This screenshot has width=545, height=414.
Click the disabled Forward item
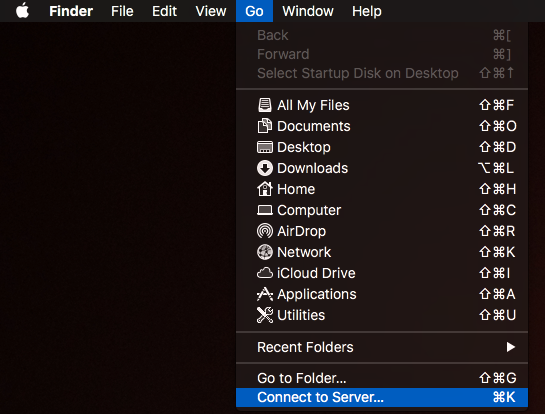pos(382,54)
